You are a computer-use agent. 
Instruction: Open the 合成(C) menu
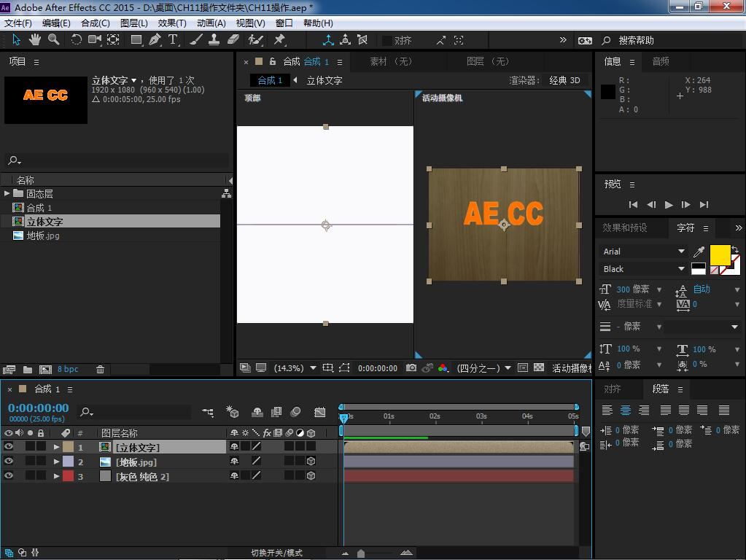(x=95, y=23)
